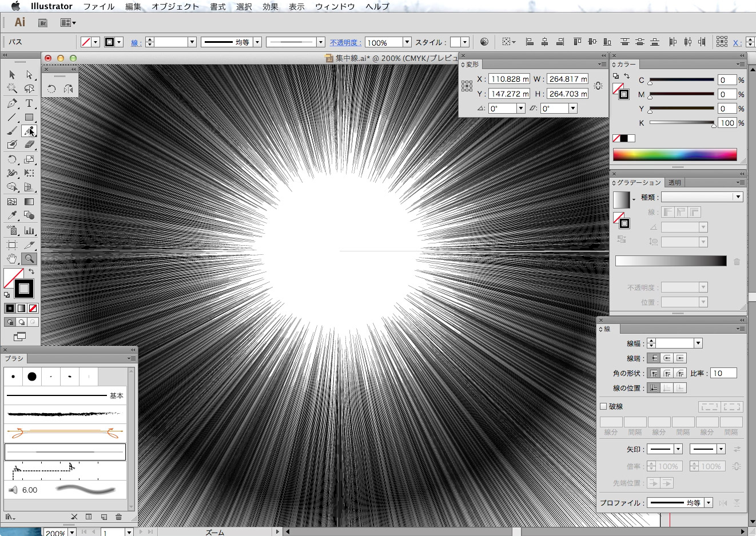Viewport: 756px width, 536px height.
Task: Open the workspace layout switcher dropdown
Action: click(x=69, y=23)
